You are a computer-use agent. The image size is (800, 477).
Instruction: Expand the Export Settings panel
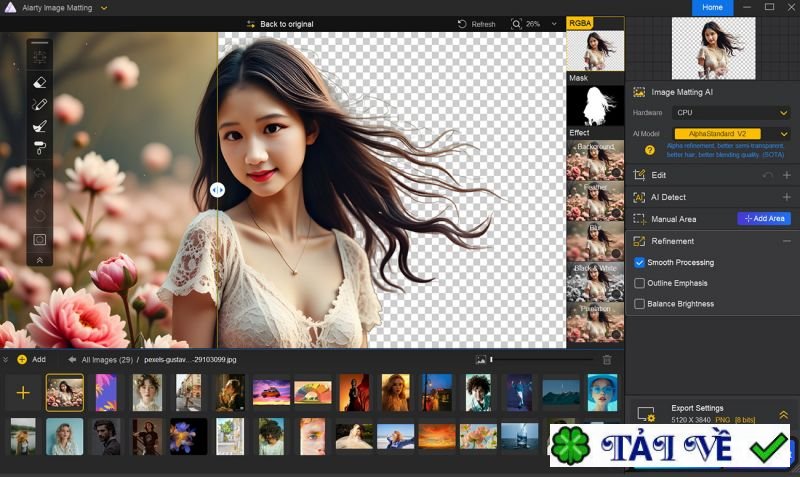783,414
